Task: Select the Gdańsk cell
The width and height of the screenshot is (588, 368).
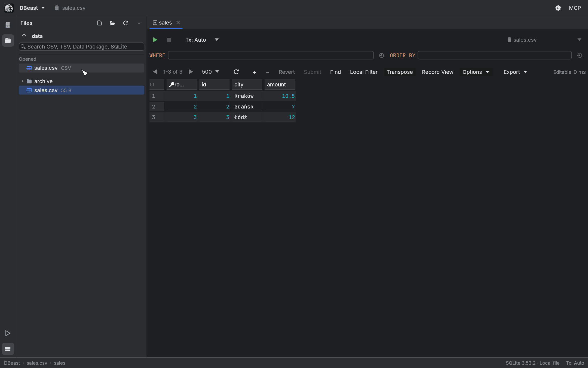Action: point(247,107)
